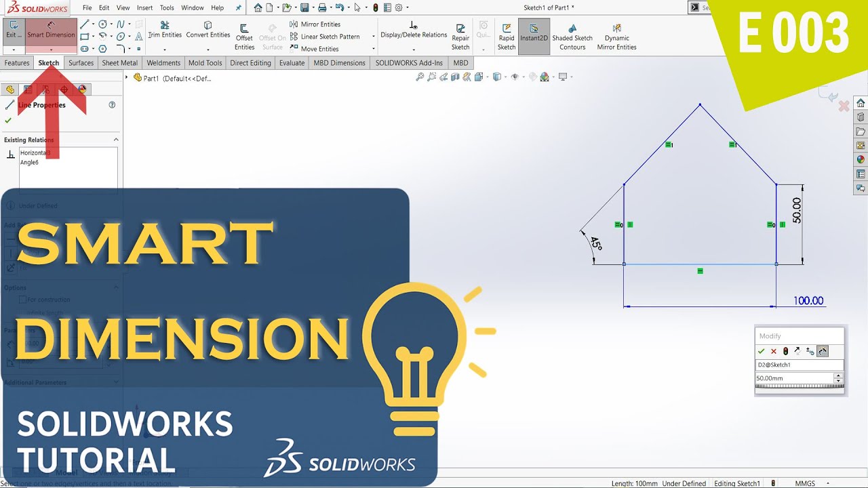Click Mirror Entities
868x488 pixels.
coord(315,24)
